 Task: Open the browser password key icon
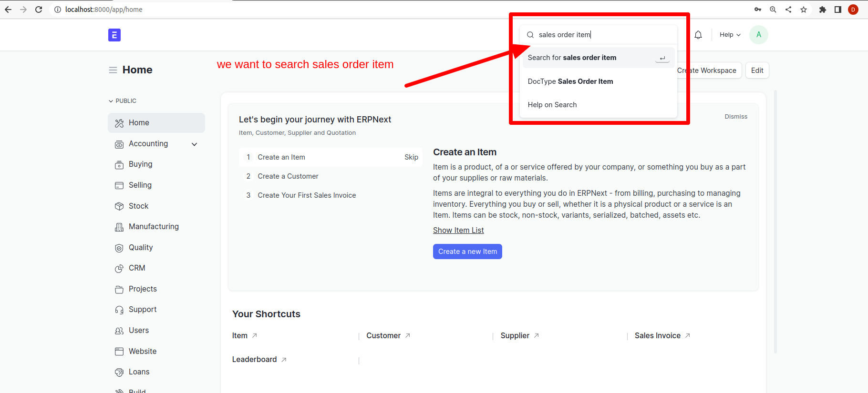pos(758,10)
